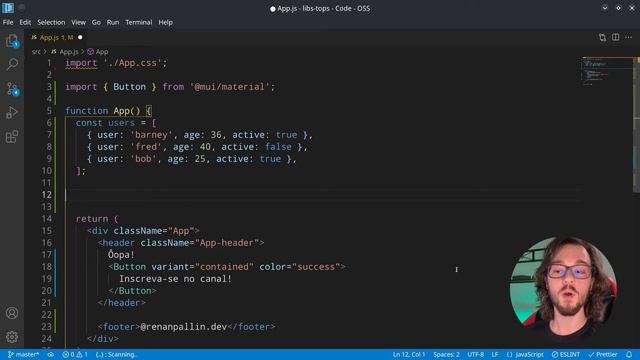Click line number 5 in the gutter
The image size is (640, 360).
click(49, 111)
